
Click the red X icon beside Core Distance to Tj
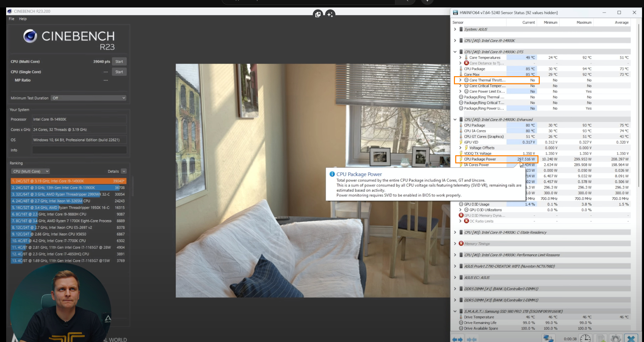click(466, 63)
